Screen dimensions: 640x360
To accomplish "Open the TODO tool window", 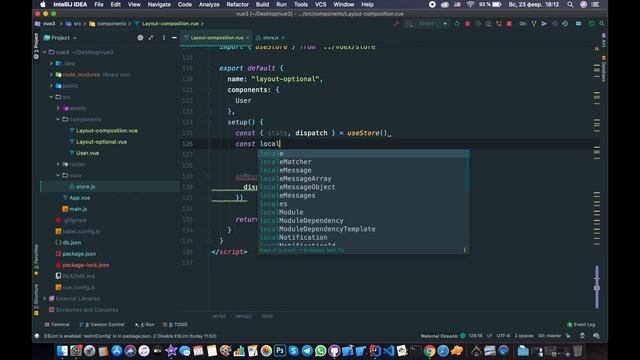I will pos(176,324).
